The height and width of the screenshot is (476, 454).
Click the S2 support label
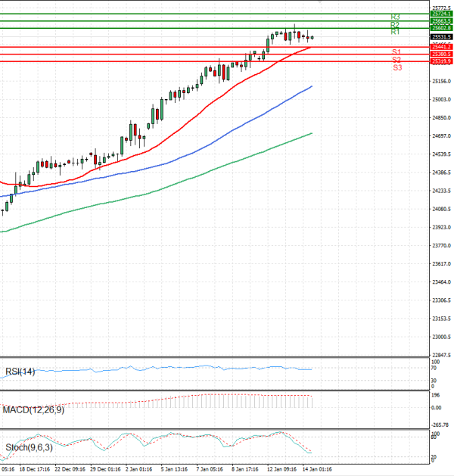click(396, 60)
